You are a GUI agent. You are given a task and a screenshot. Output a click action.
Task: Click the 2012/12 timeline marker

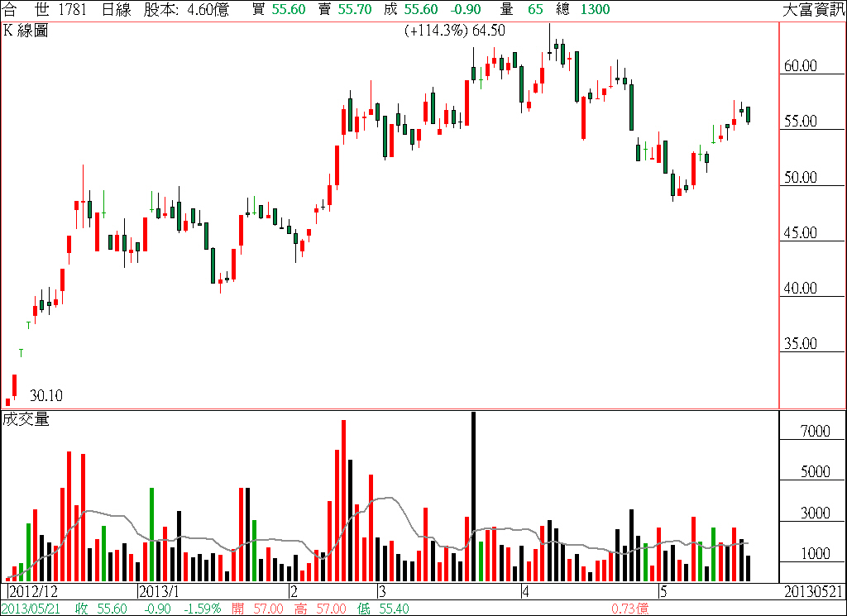pos(34,590)
